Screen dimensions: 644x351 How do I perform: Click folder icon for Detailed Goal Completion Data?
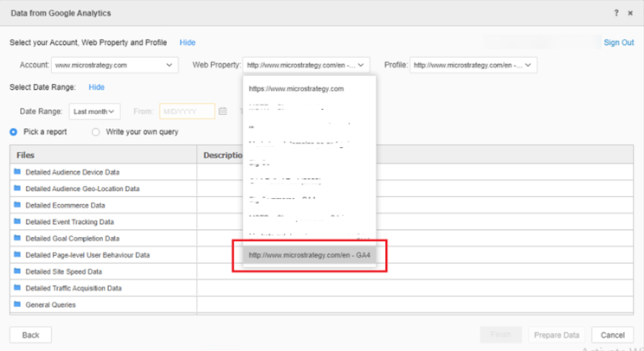pyautogui.click(x=17, y=239)
